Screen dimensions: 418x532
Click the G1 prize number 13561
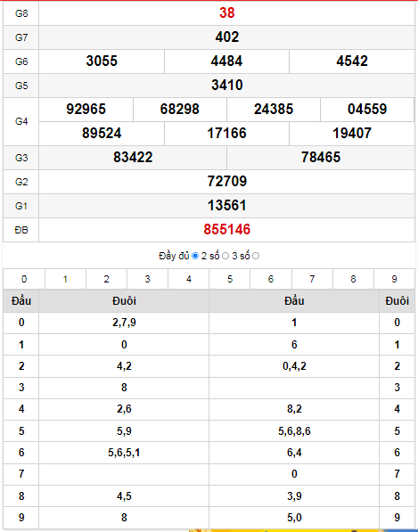[x=227, y=206]
